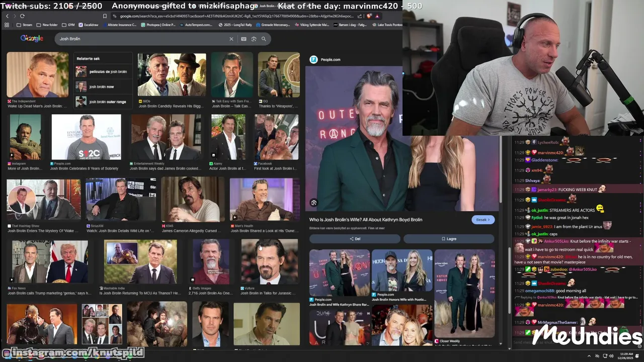This screenshot has height=362, width=644.
Task: Open the Grenade Mercenary bookmark
Action: click(273, 25)
